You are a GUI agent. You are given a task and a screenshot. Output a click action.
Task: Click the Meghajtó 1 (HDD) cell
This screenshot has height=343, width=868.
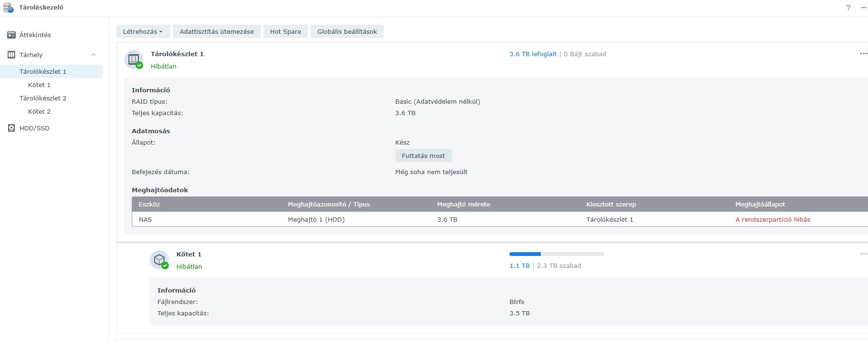click(316, 220)
